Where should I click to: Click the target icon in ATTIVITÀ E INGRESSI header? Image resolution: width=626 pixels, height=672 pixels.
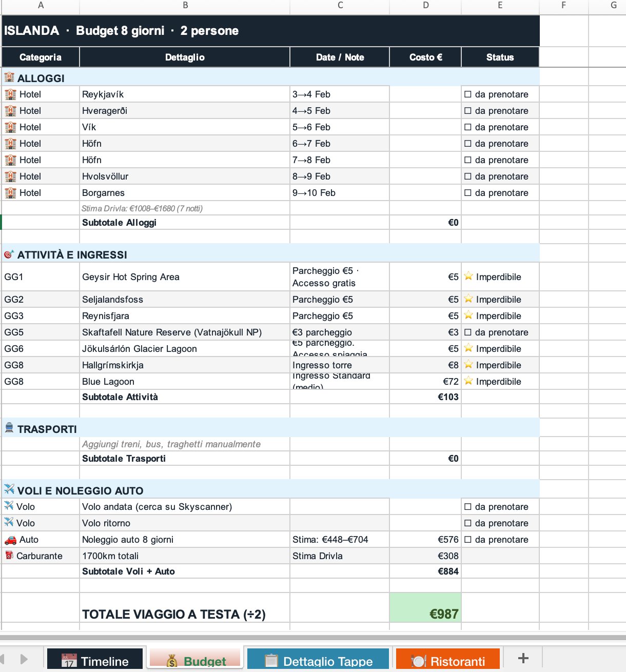coord(9,253)
